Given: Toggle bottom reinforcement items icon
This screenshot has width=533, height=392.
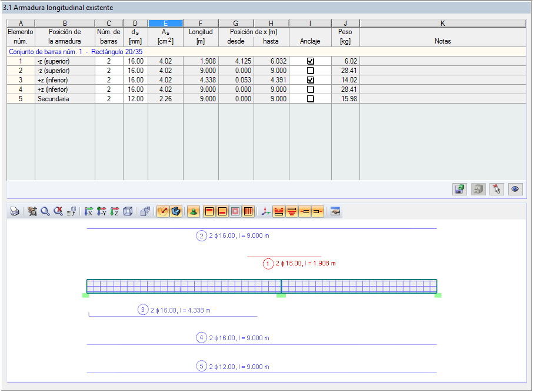Looking at the screenshot, I should (x=292, y=211).
